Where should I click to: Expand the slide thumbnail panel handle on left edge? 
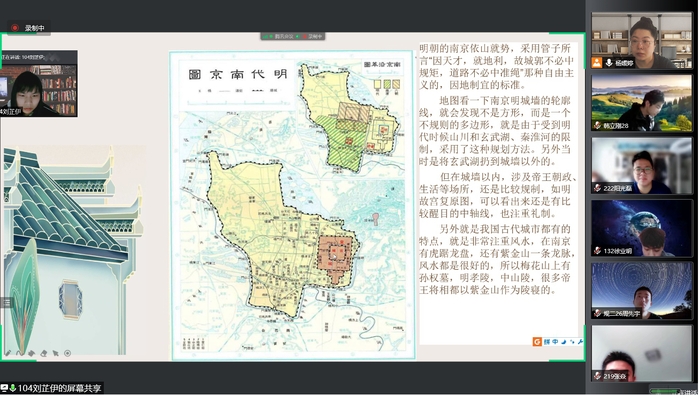tap(6, 303)
